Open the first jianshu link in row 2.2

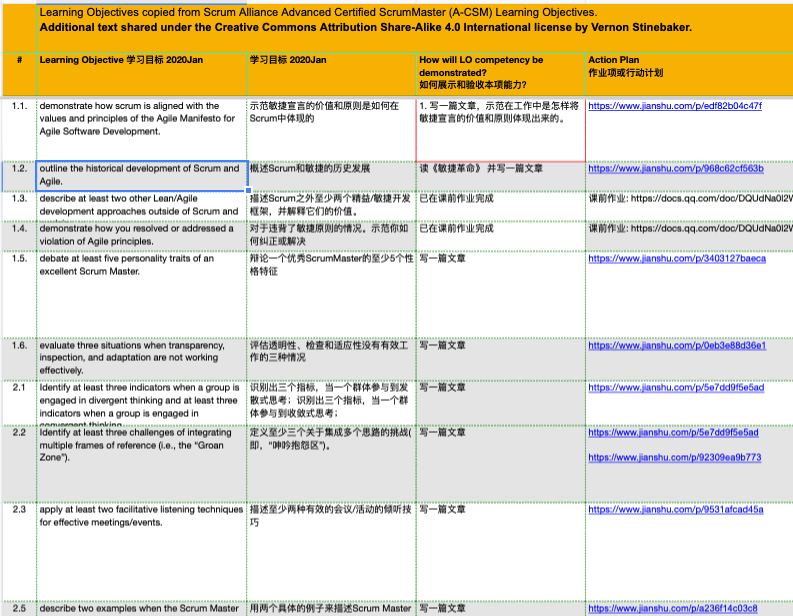coord(673,433)
